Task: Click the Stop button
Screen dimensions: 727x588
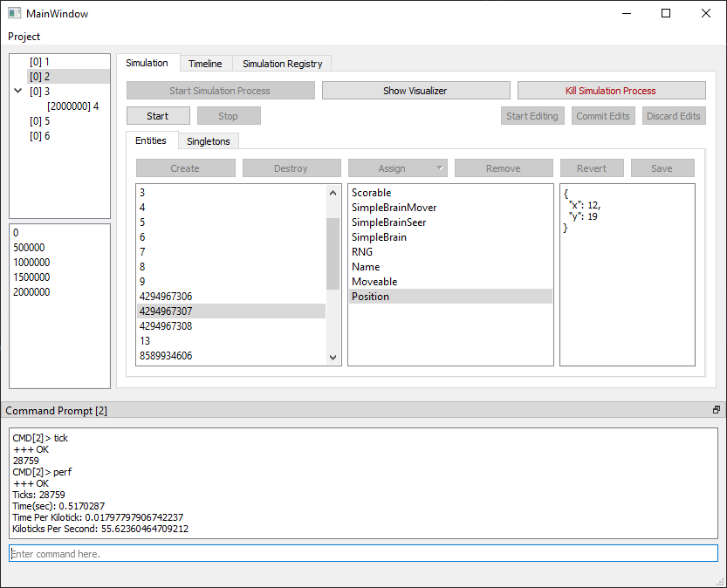Action: (229, 116)
